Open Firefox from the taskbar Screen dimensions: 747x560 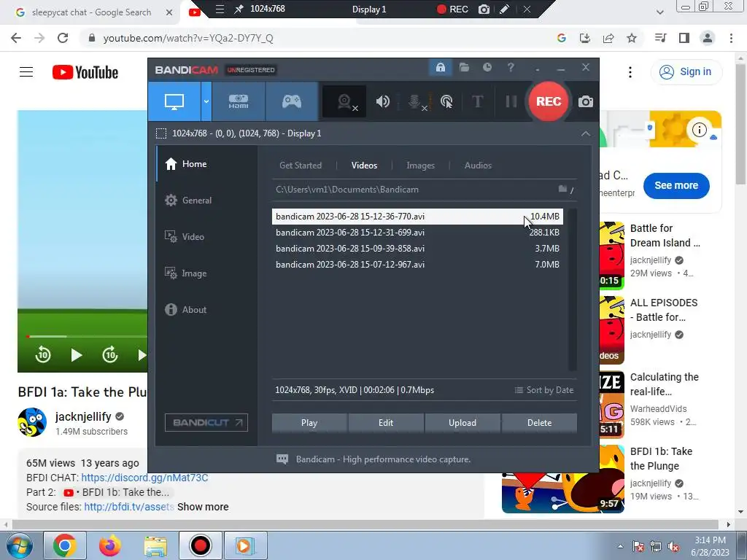110,545
